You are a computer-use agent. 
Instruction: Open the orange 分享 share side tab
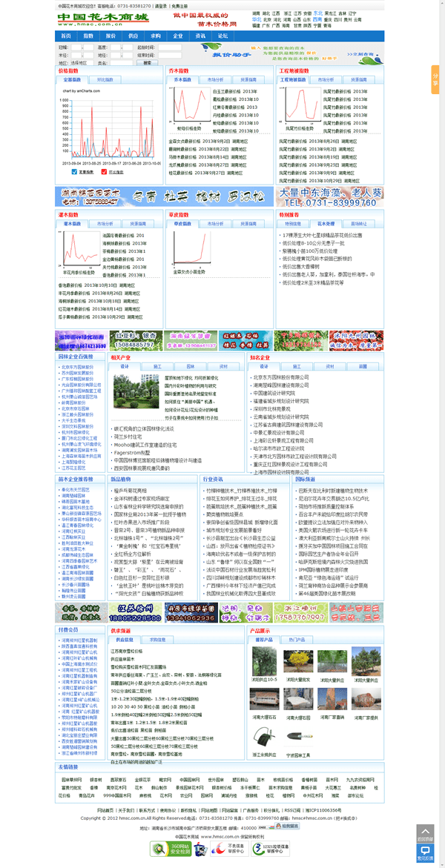click(435, 78)
